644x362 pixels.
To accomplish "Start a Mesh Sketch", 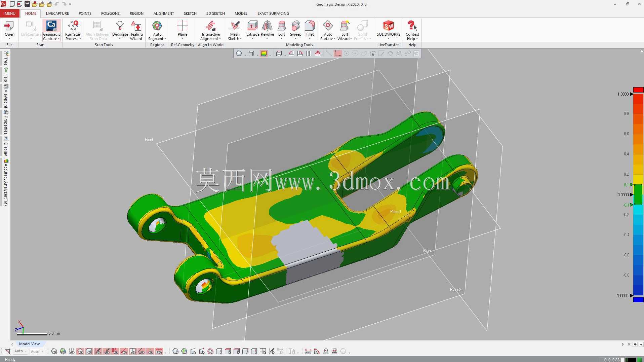I will click(x=235, y=30).
